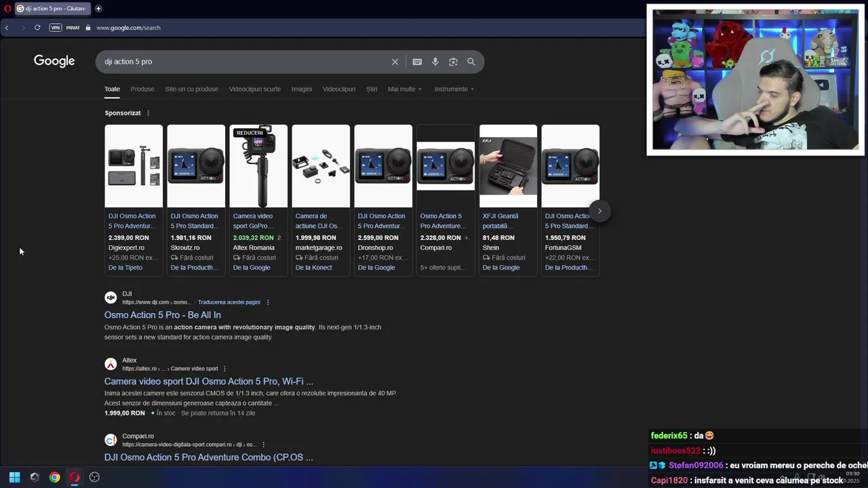868x488 pixels.
Task: Open 5+ oferte suplimentare link
Action: click(442, 268)
